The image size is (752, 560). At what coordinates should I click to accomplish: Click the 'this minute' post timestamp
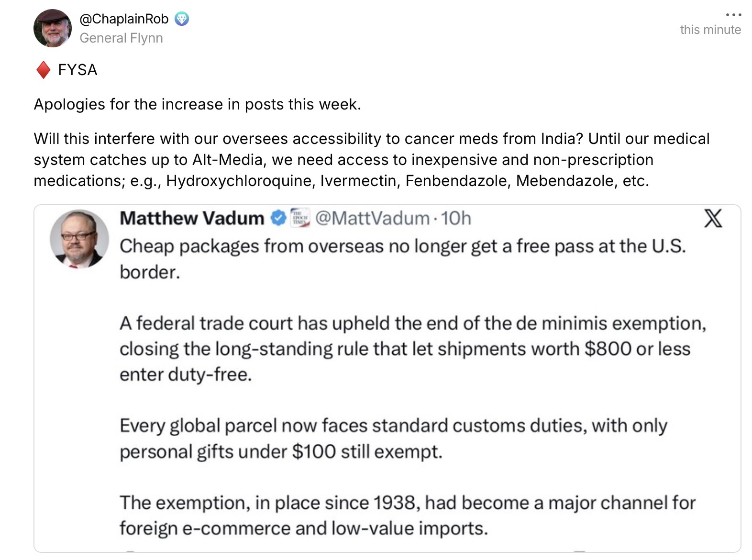[x=710, y=30]
